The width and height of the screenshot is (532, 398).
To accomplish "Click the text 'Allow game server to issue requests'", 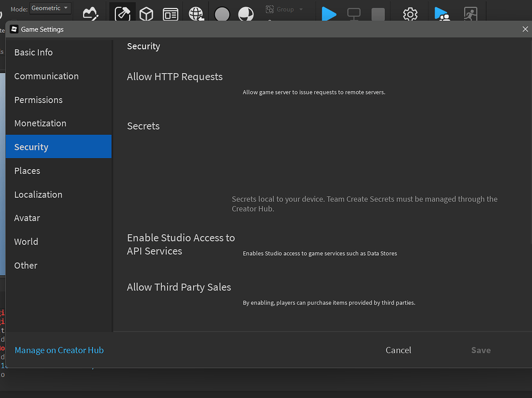I will tap(314, 92).
